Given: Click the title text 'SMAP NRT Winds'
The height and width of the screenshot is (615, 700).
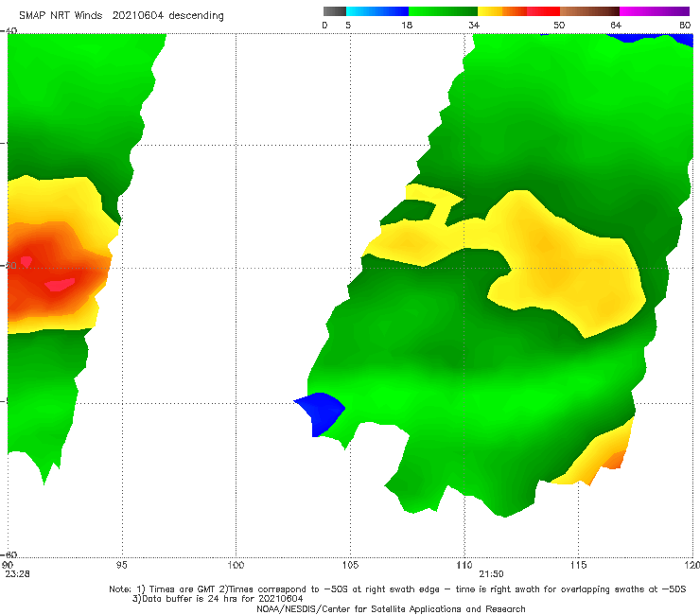Looking at the screenshot, I should [61, 16].
